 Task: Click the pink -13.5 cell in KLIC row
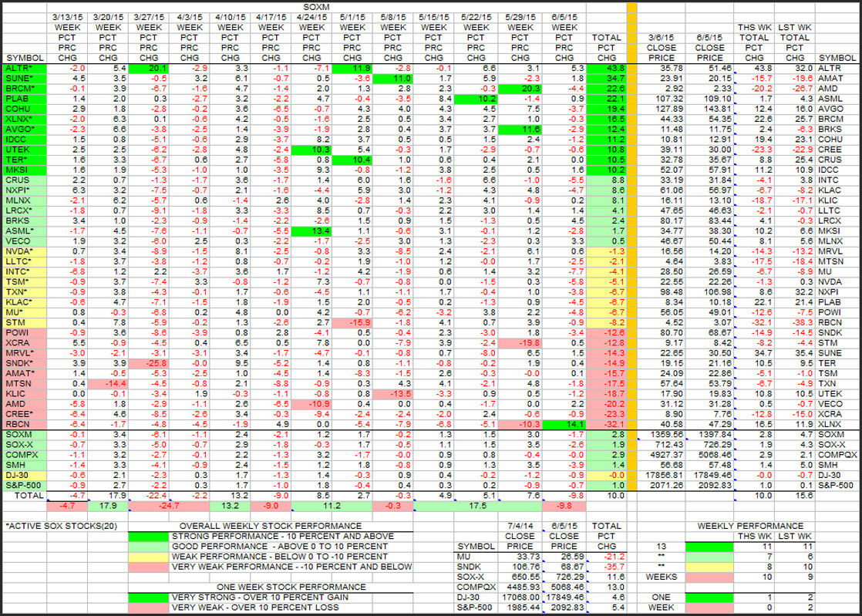392,394
